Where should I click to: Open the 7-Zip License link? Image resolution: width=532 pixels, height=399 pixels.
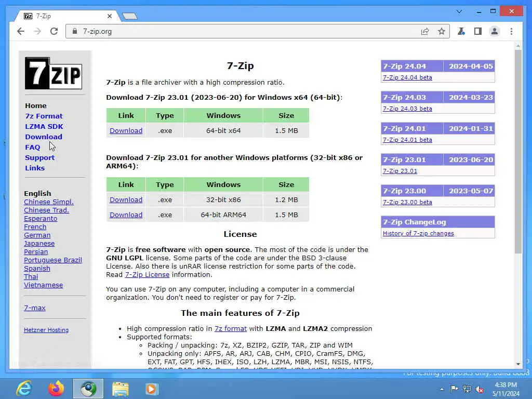[147, 275]
